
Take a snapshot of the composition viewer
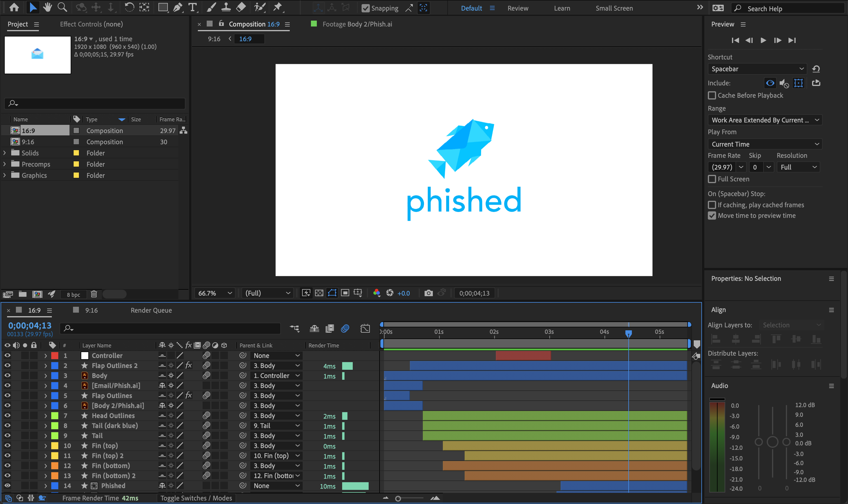(429, 293)
